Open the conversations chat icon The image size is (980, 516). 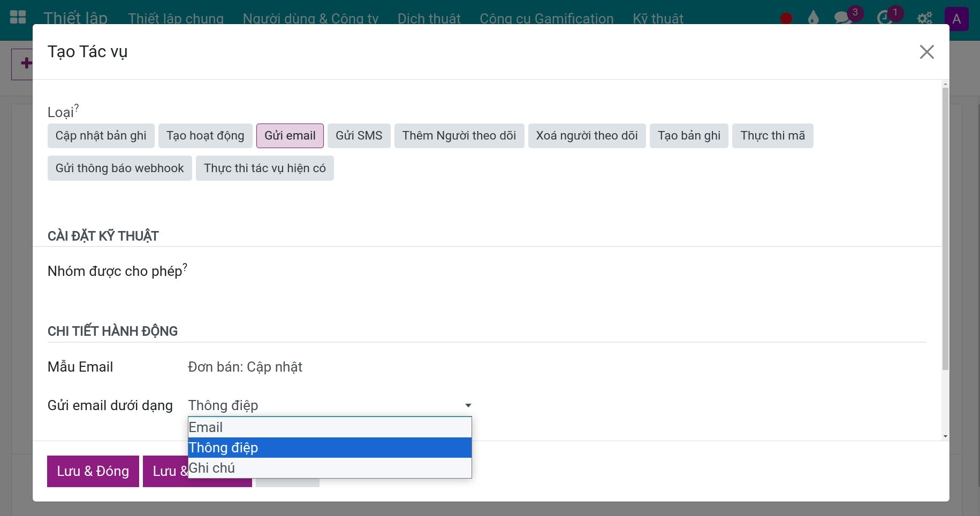click(842, 18)
